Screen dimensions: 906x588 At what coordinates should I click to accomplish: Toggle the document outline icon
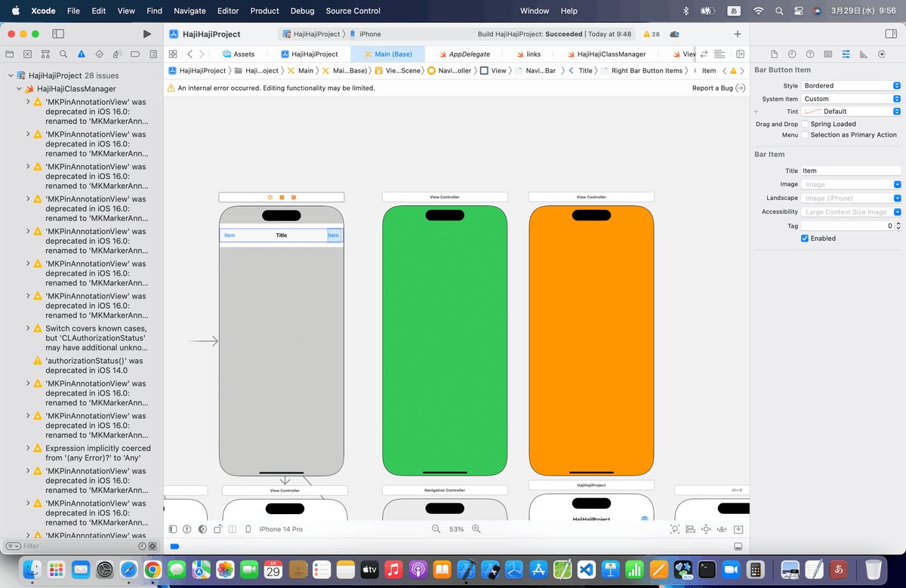173,529
